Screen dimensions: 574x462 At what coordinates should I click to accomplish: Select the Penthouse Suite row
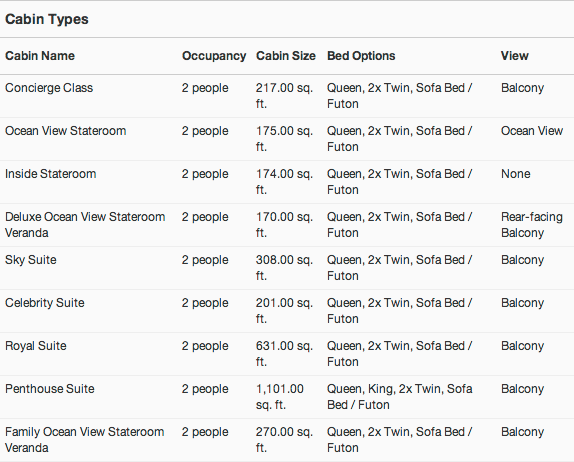click(x=287, y=397)
